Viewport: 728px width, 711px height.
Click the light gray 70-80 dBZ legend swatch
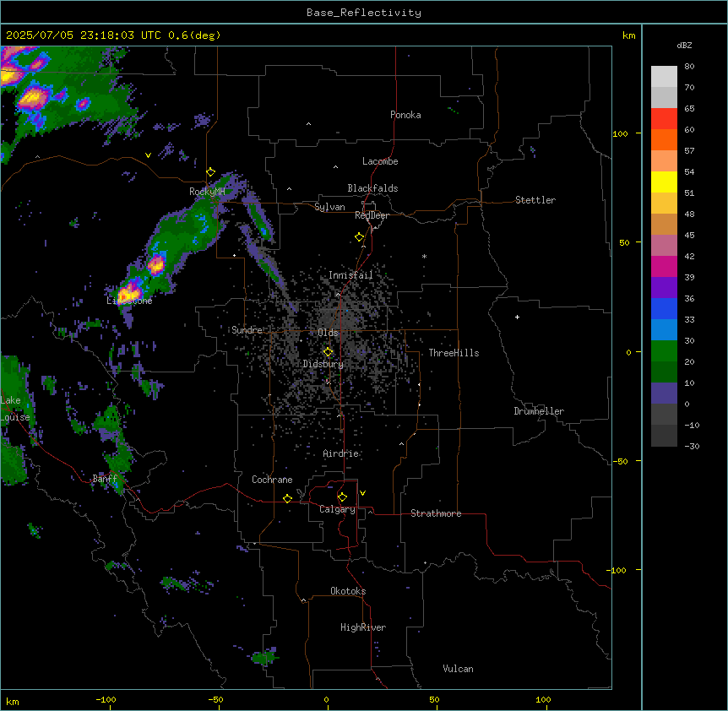(664, 77)
